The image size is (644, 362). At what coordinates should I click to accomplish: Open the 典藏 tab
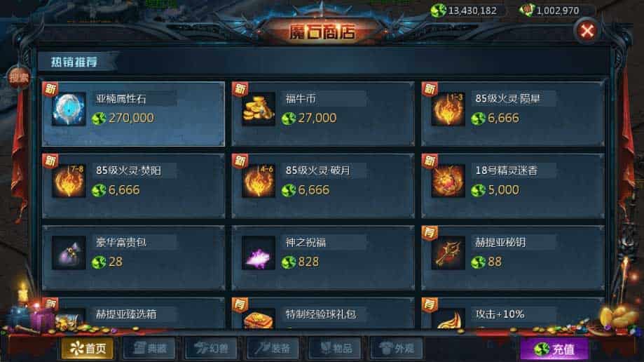point(149,349)
